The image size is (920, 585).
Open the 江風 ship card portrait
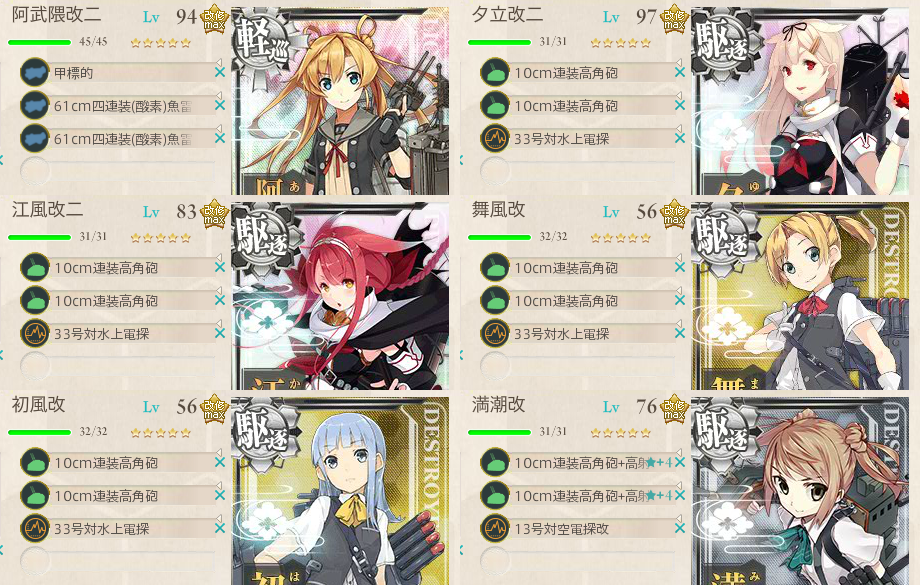click(x=340, y=296)
